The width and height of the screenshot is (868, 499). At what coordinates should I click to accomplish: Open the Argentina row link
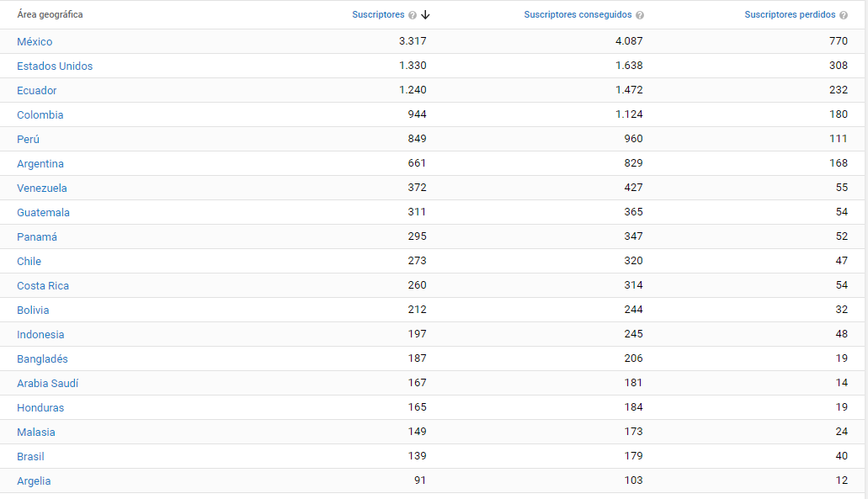click(40, 163)
